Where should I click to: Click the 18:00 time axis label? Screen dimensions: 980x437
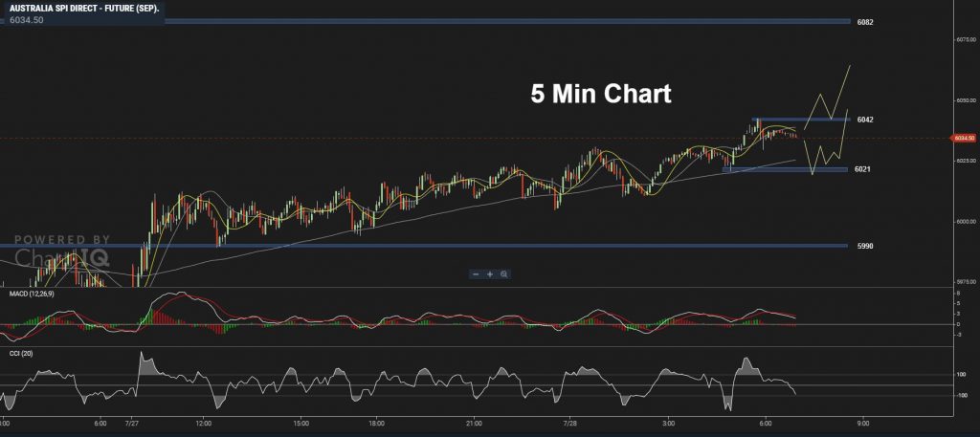coord(376,422)
